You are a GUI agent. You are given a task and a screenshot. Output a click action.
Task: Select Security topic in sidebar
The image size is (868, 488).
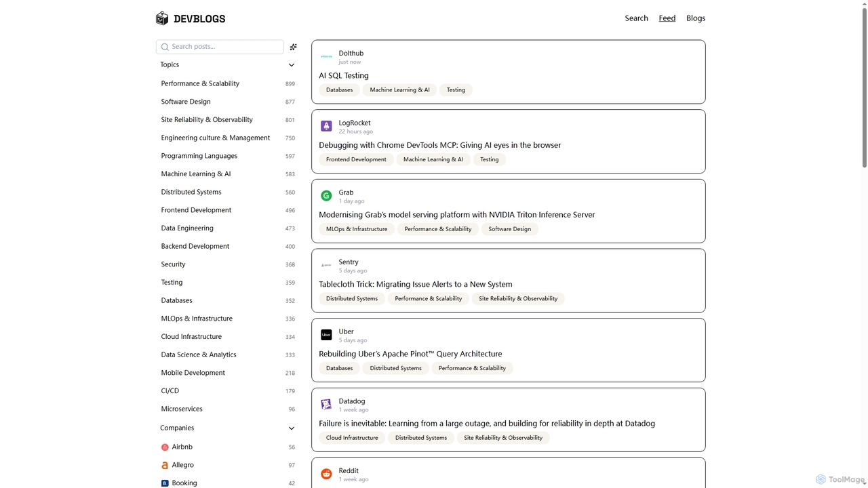coord(228,264)
